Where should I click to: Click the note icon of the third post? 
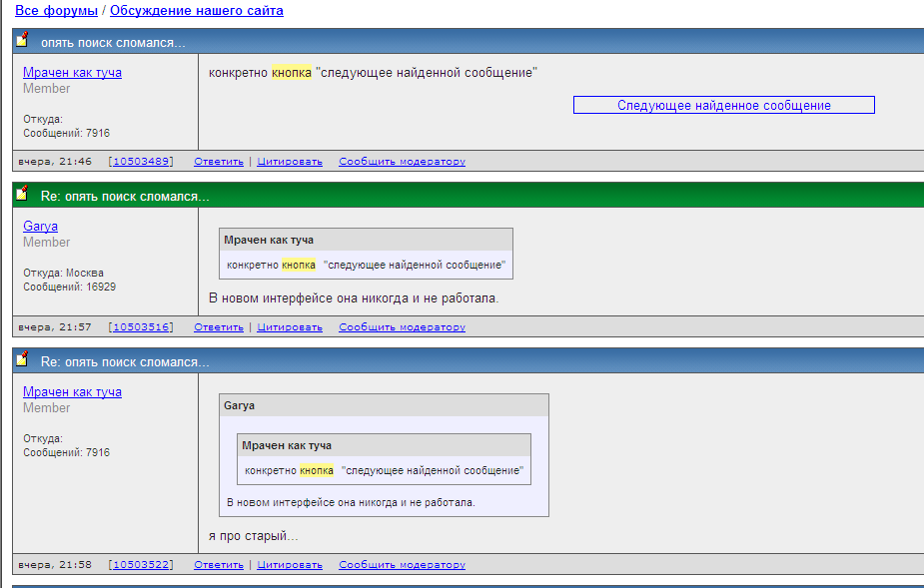point(22,359)
